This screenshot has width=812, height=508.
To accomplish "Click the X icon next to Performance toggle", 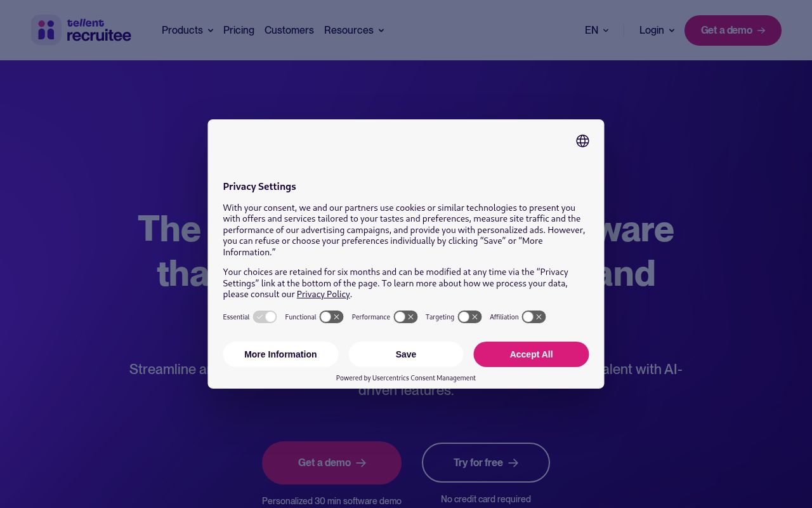I will (x=411, y=317).
